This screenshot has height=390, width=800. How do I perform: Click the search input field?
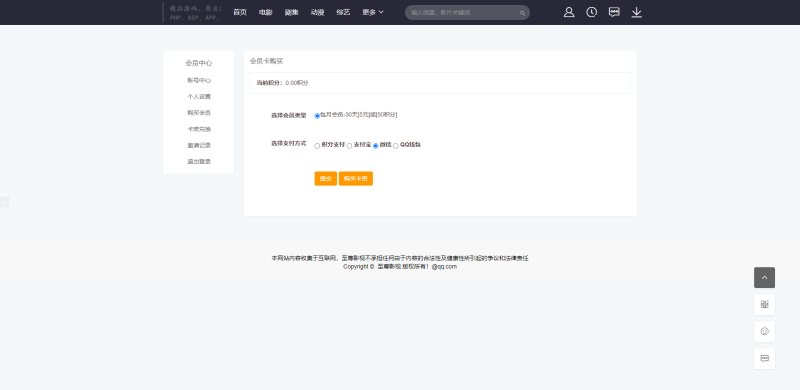coord(463,13)
